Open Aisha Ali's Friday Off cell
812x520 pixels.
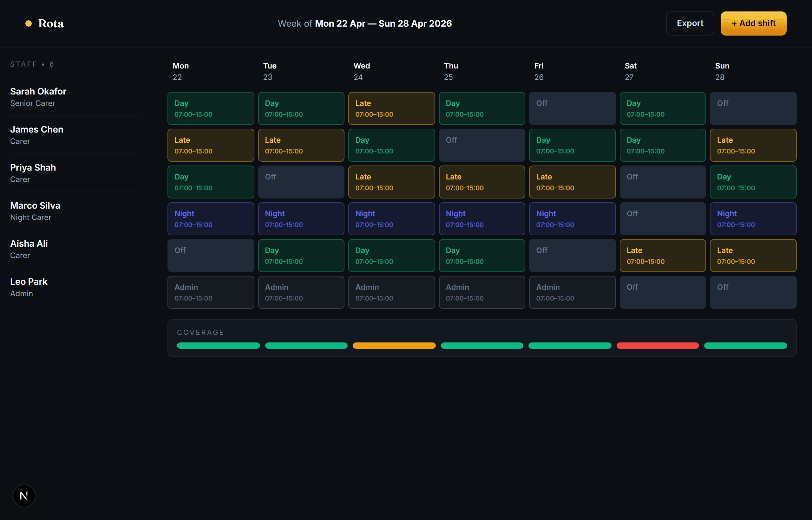(572, 256)
